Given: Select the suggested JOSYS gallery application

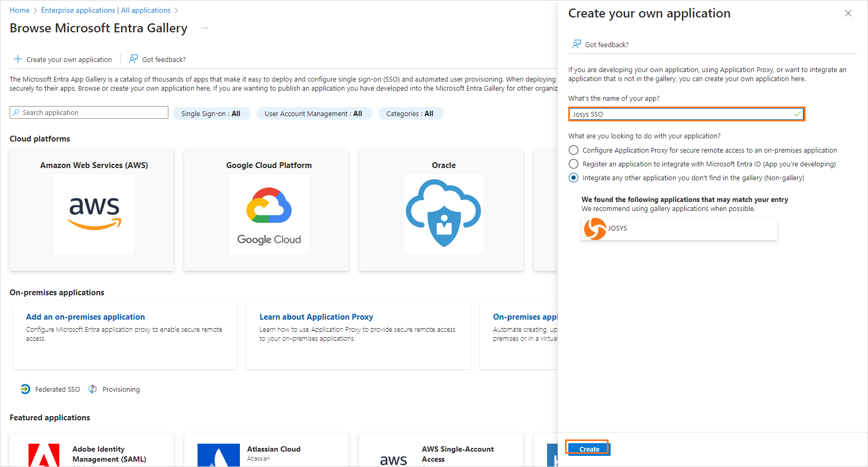Looking at the screenshot, I should pyautogui.click(x=679, y=229).
